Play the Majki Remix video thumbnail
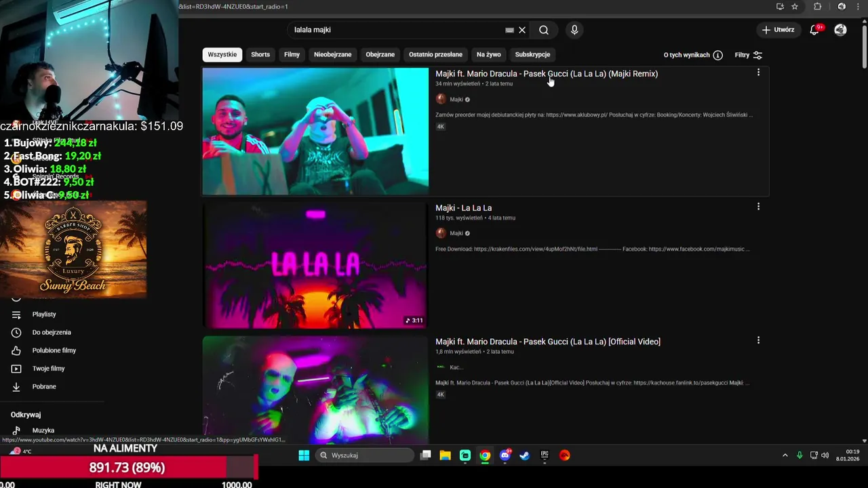868x488 pixels. coord(315,131)
